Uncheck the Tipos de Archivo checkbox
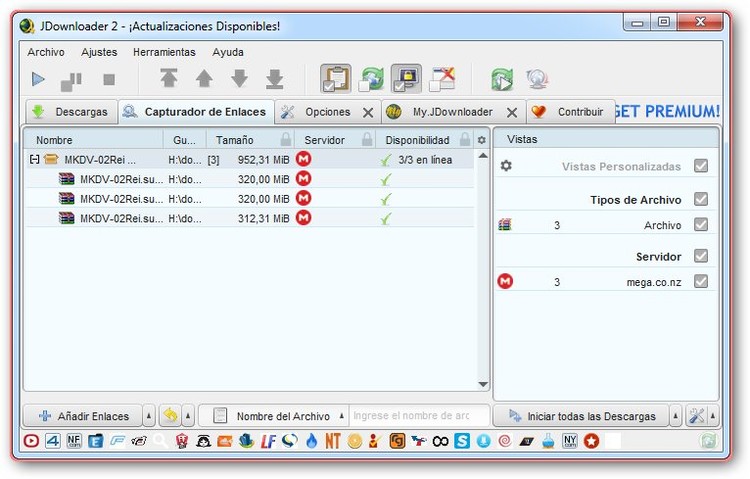The image size is (750, 479). [701, 199]
